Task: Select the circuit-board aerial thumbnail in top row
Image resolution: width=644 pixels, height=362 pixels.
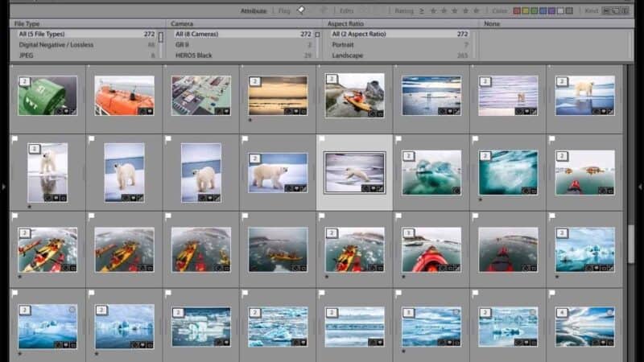Action: [x=201, y=96]
